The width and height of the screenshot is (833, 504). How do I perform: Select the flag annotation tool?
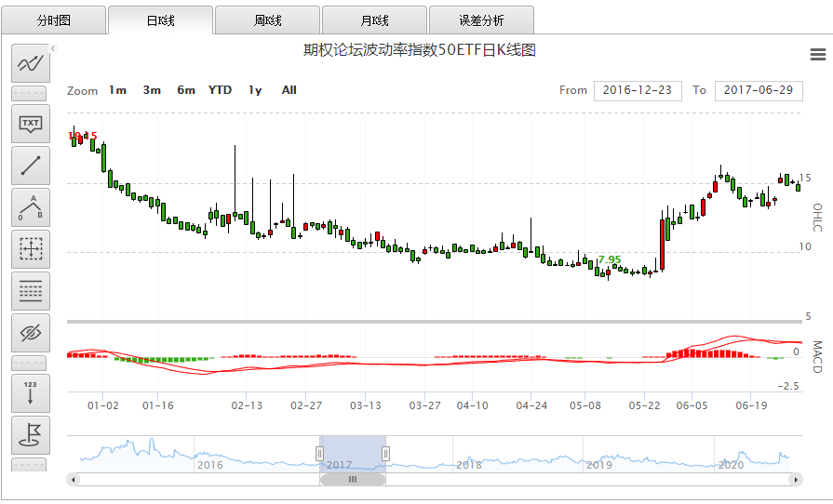pyautogui.click(x=32, y=435)
